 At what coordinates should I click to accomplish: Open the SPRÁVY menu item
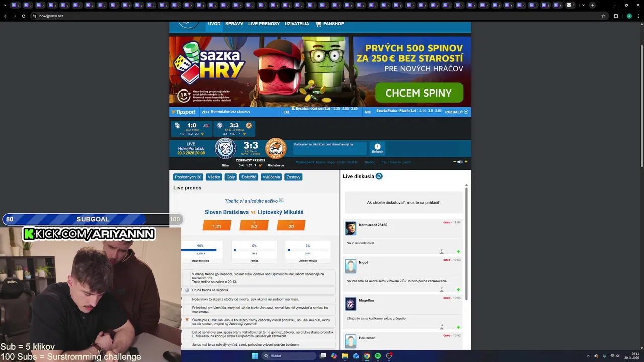click(x=234, y=24)
